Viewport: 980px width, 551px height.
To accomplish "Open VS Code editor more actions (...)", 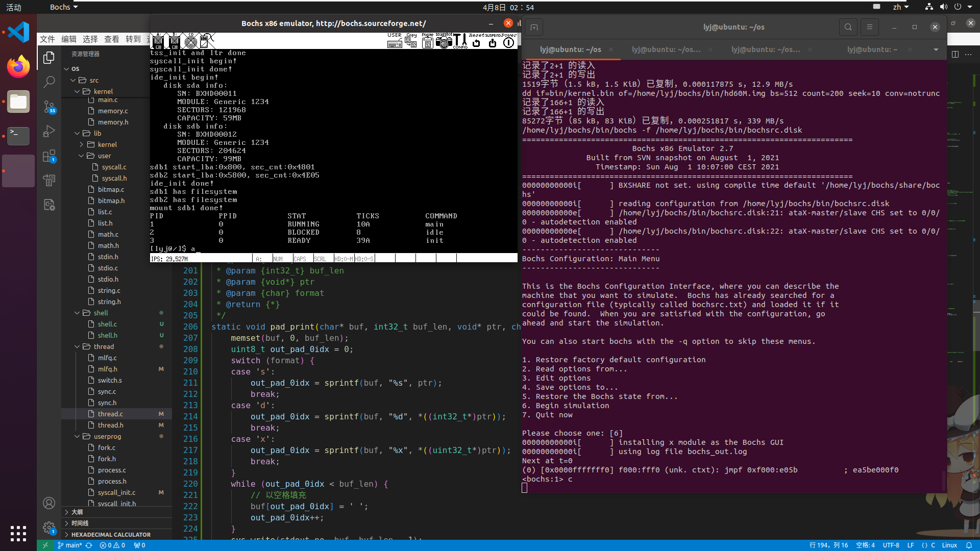I will tap(968, 54).
